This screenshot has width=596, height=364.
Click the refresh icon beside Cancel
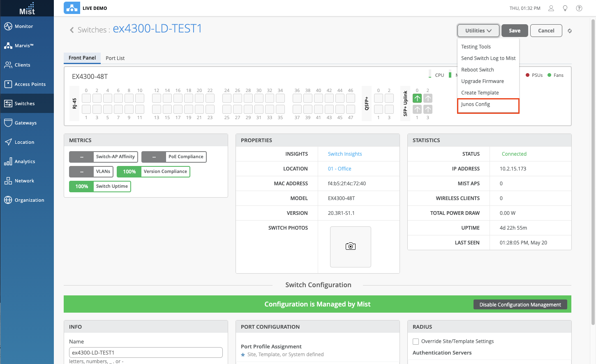[570, 31]
